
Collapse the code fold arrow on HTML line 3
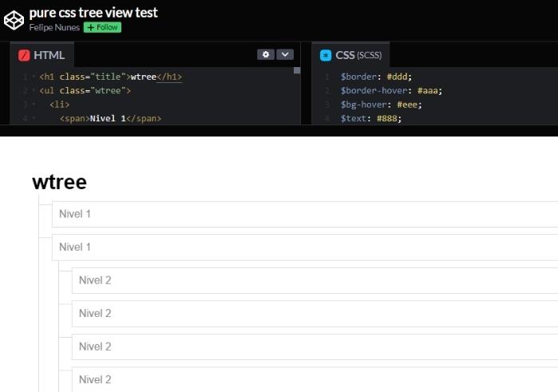pyautogui.click(x=34, y=105)
